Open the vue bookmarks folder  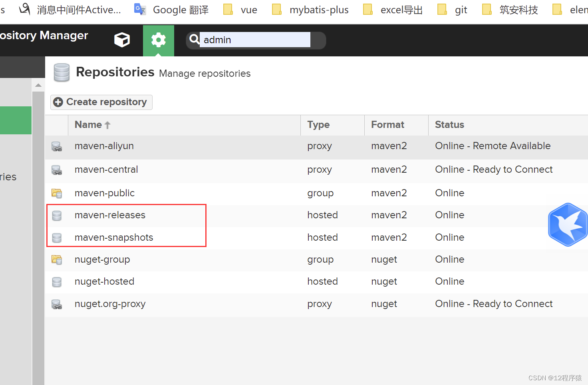pos(240,10)
